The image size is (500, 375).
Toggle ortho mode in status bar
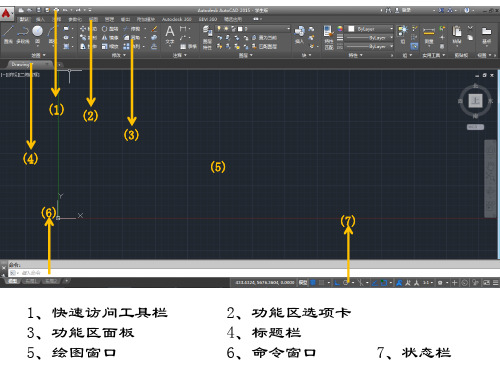(337, 283)
